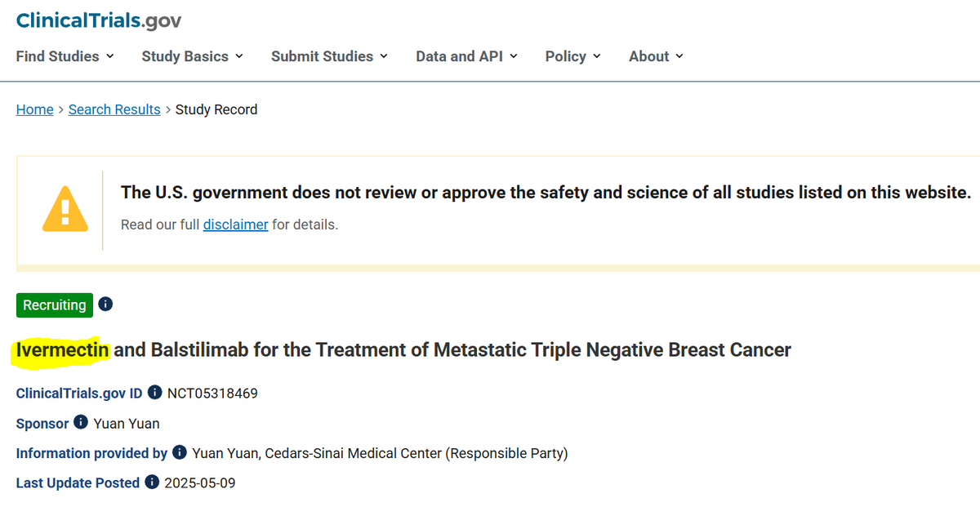Go to Home breadcrumb link
The image size is (980, 516).
pyautogui.click(x=34, y=109)
